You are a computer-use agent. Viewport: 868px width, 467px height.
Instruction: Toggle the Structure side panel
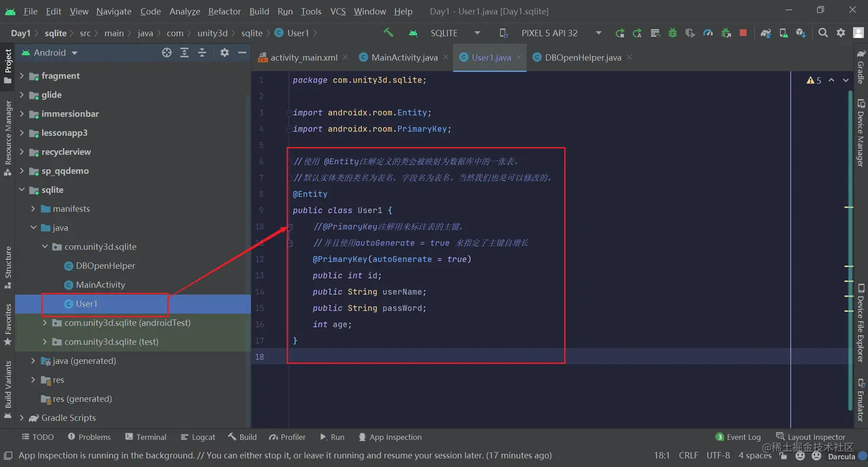coord(7,267)
